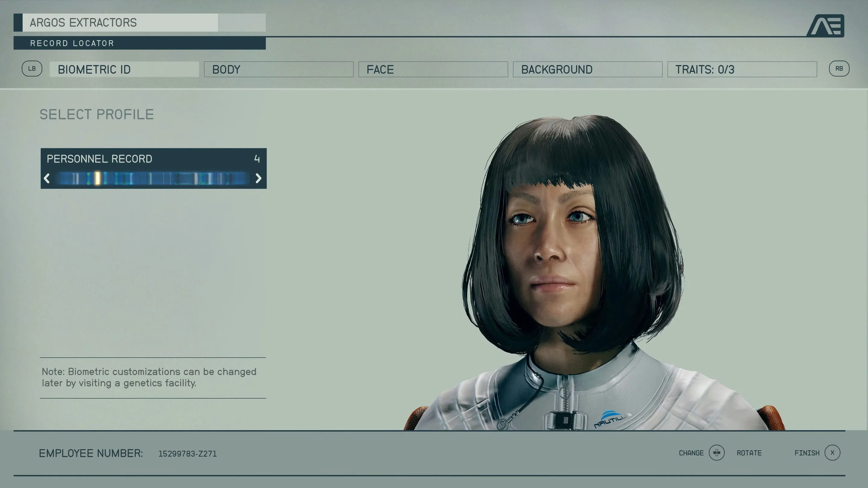Image resolution: width=868 pixels, height=488 pixels.
Task: Click the RB bumper icon
Action: pos(839,69)
